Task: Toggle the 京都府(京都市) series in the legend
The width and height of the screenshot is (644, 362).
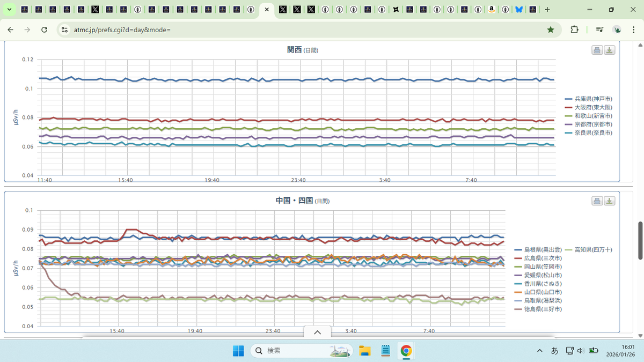Action: (x=589, y=124)
